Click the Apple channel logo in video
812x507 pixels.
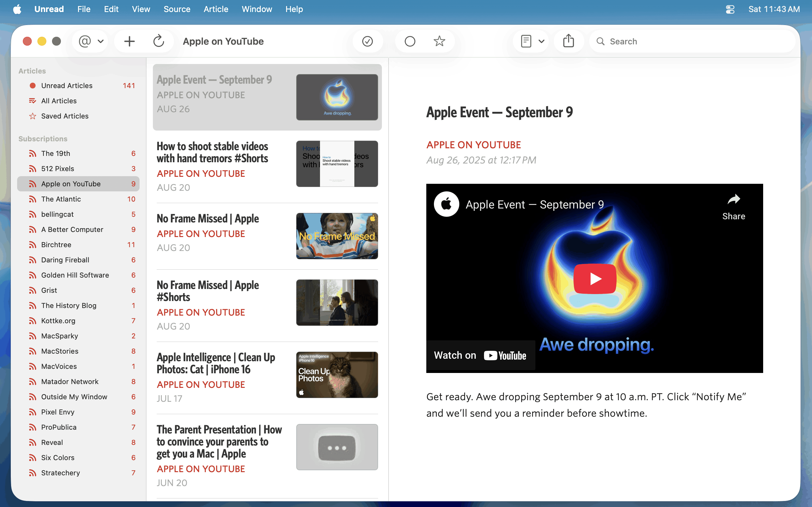click(x=446, y=204)
